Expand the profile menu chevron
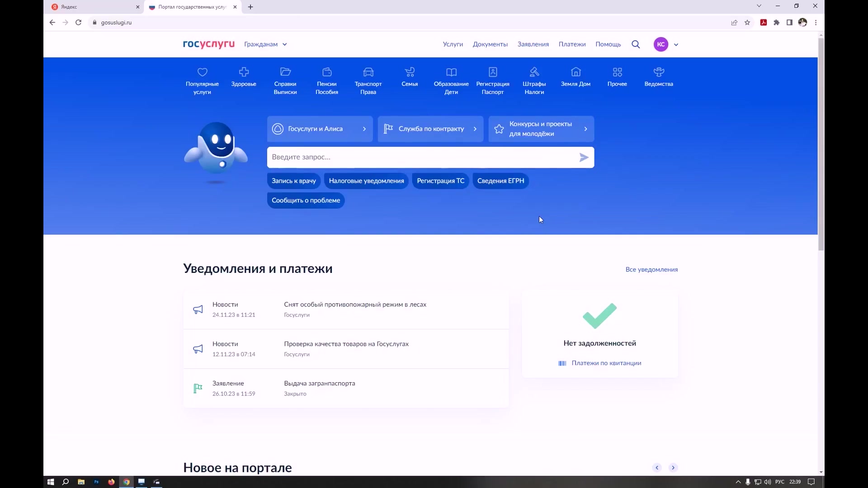Image resolution: width=868 pixels, height=488 pixels. [676, 45]
